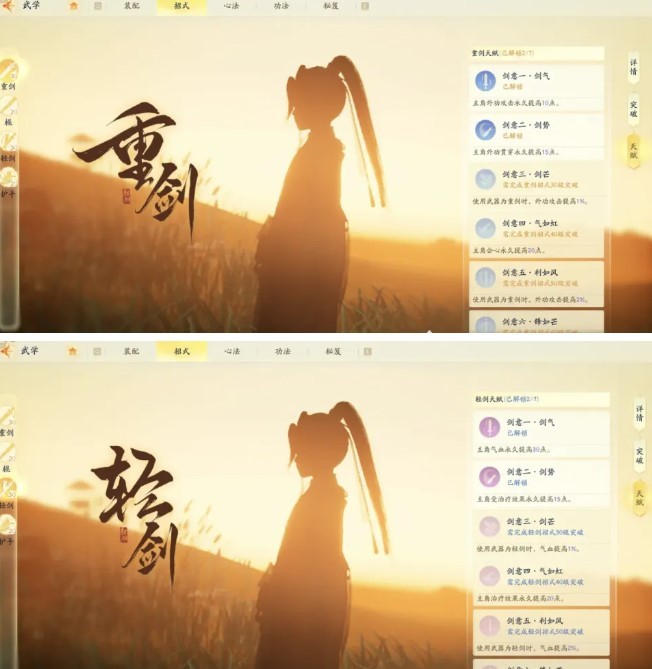This screenshot has width=652, height=669.
Task: Click locked 剑意三·剑芒 icon in 重剑天赋
Action: pos(485,179)
